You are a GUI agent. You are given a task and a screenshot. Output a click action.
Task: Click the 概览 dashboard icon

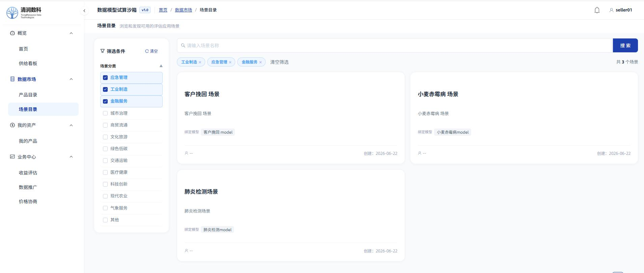(12, 33)
